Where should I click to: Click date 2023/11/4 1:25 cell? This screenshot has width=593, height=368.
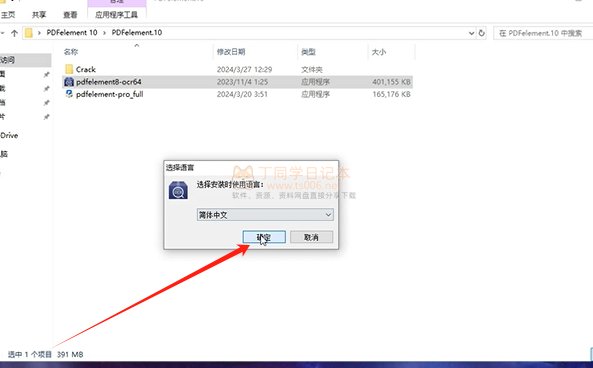tap(242, 82)
